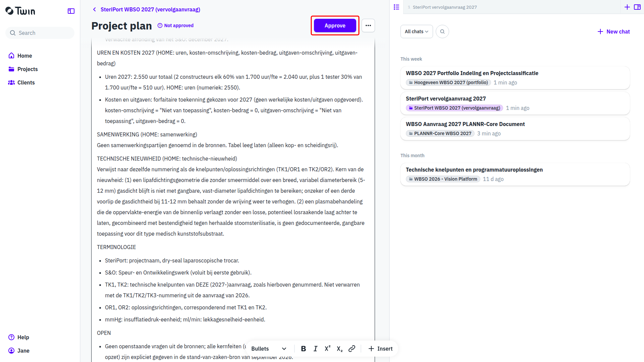This screenshot has height=362, width=644.
Task: Click the OPEN heading in document
Action: pyautogui.click(x=104, y=333)
